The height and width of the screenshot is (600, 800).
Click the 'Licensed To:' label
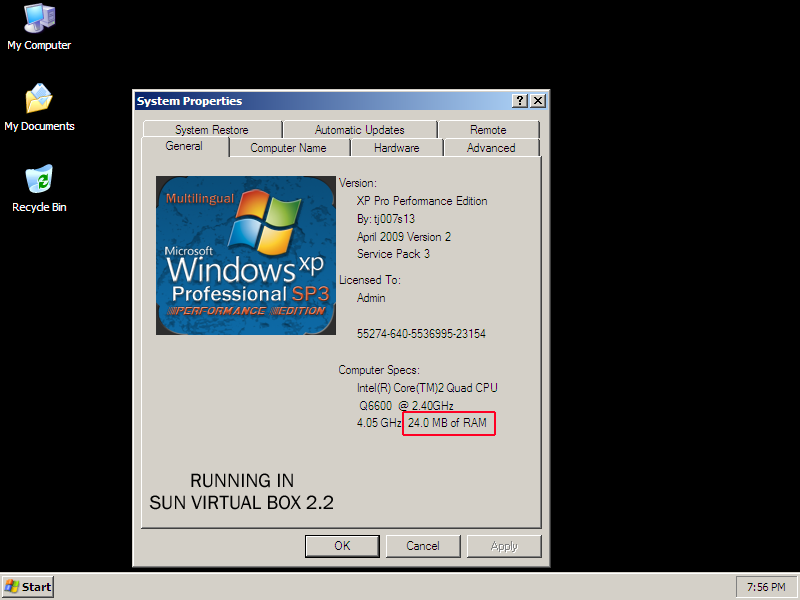pos(370,280)
